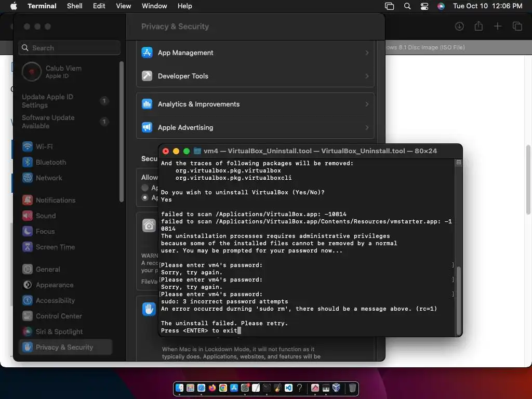The width and height of the screenshot is (532, 399).
Task: Click the selected radio option under Allow
Action: [145, 197]
